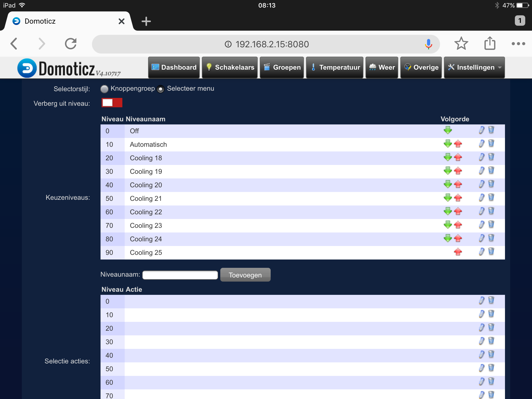Screen dimensions: 532x399
Task: Edit action for level 30
Action: [x=481, y=341]
